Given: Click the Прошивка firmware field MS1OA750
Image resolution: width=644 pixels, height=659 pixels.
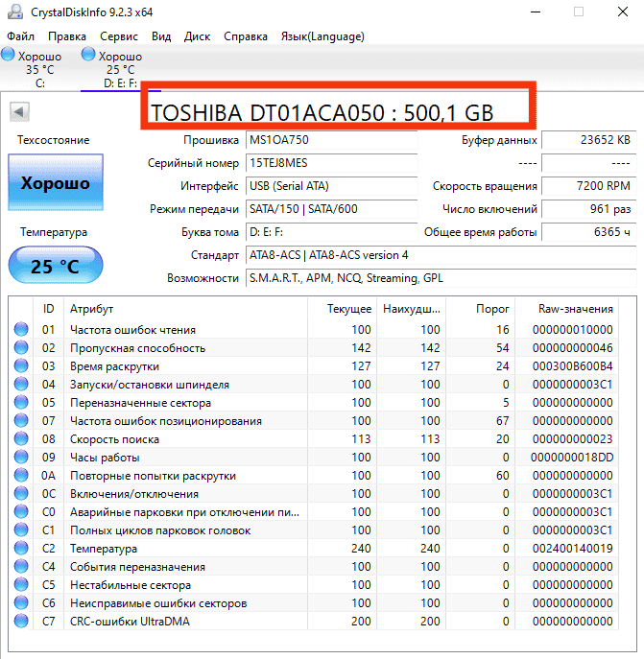Looking at the screenshot, I should point(331,140).
